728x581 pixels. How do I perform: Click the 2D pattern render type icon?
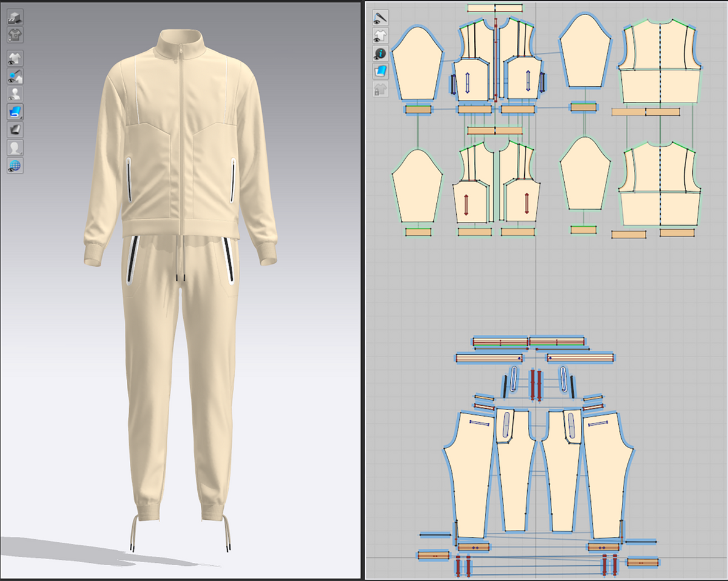point(380,72)
